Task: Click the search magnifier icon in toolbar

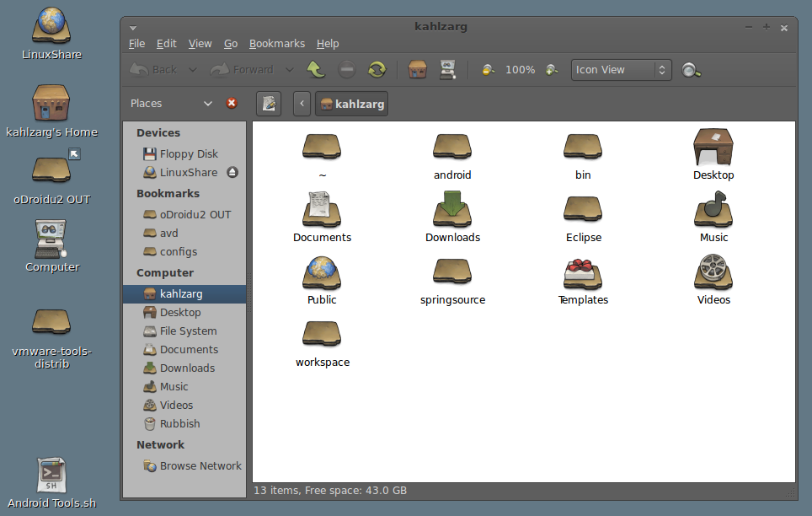Action: [x=692, y=70]
